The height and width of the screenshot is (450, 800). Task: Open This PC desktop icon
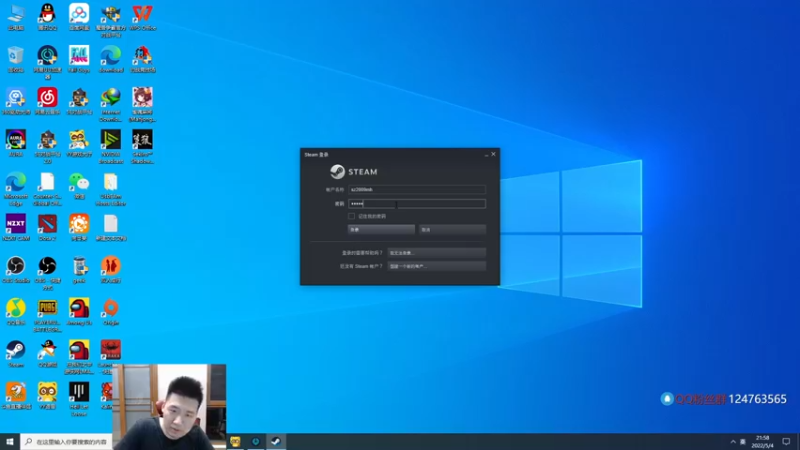tap(16, 17)
